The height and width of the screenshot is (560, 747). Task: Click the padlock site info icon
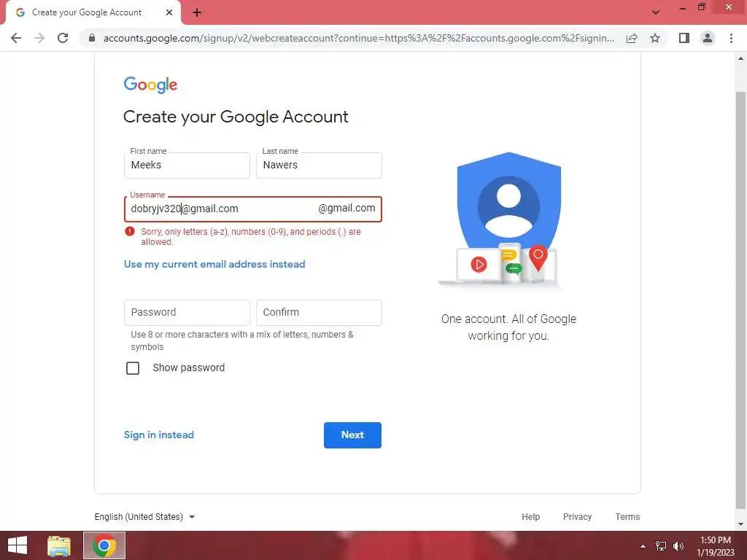click(x=92, y=38)
